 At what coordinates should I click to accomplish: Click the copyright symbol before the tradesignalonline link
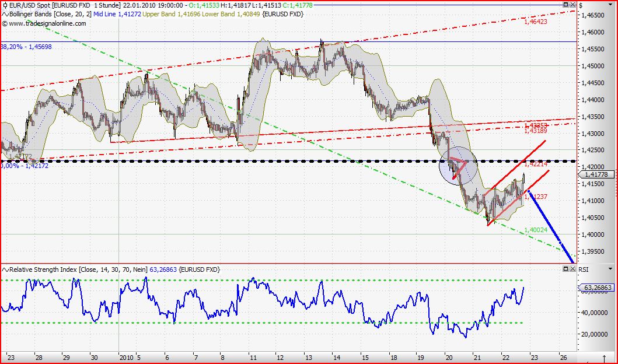coord(5,24)
